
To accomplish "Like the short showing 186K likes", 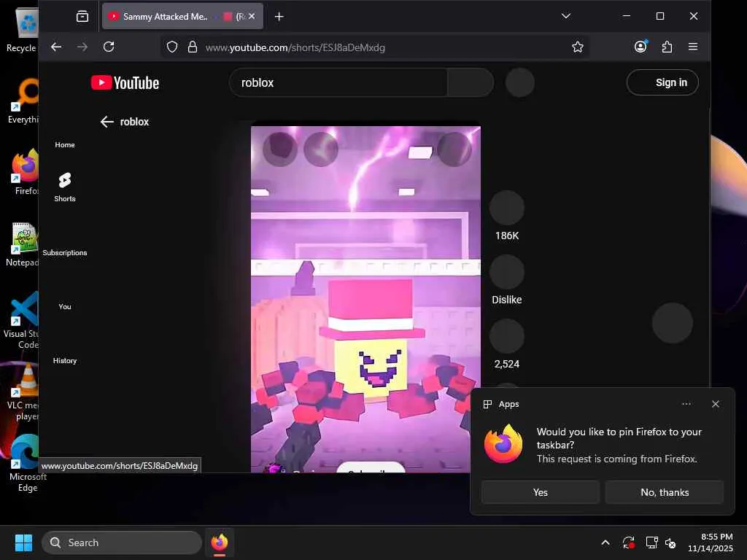I will 507,208.
